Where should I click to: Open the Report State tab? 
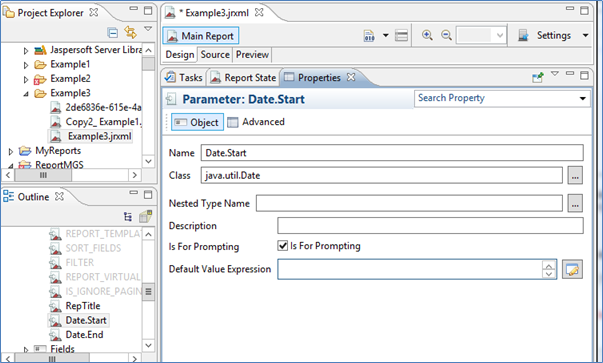[x=243, y=78]
